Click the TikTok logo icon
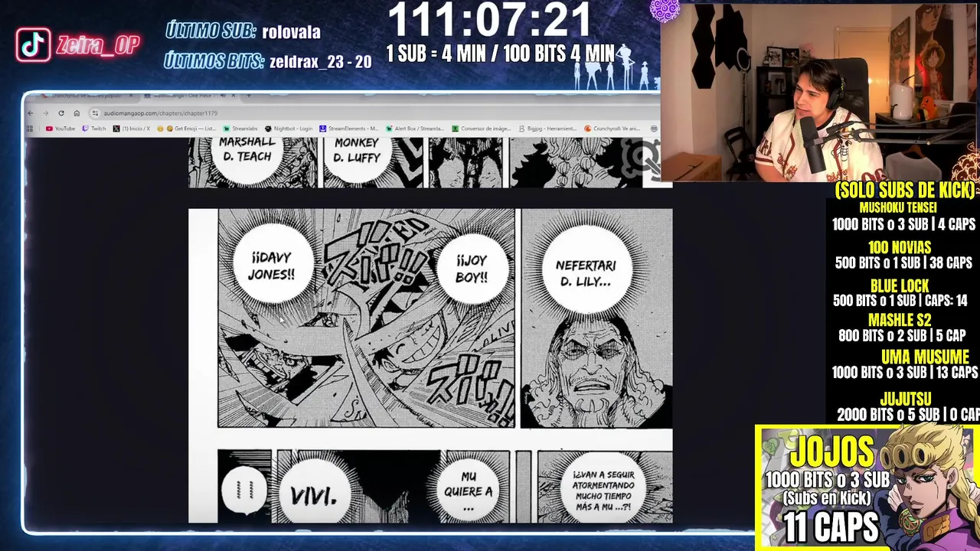 (33, 45)
